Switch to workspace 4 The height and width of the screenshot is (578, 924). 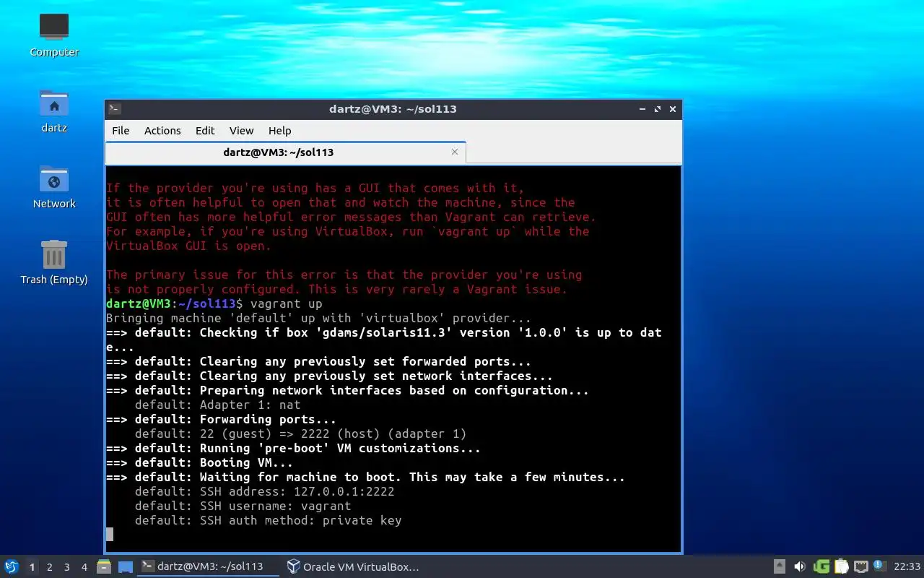(x=84, y=567)
